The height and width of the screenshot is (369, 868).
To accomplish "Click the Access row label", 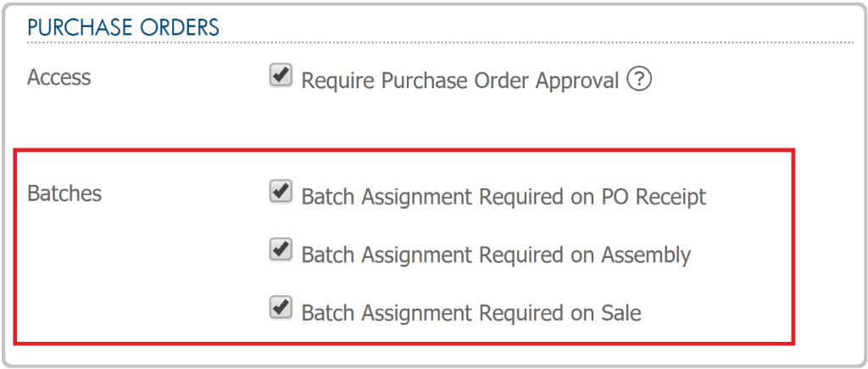I will [x=58, y=77].
